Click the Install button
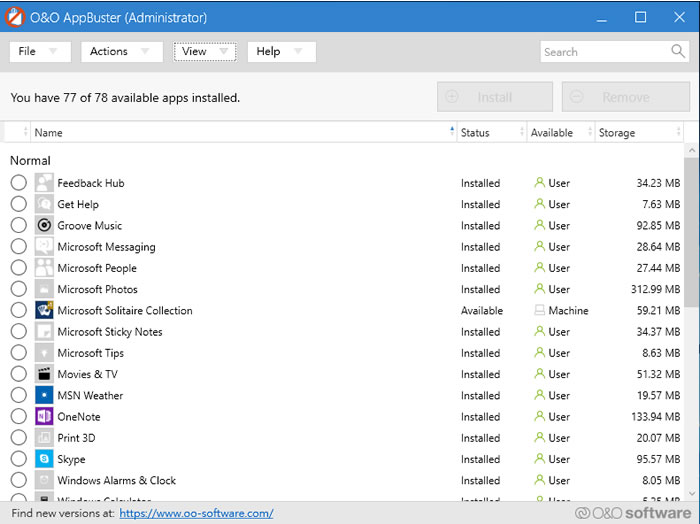 (495, 97)
